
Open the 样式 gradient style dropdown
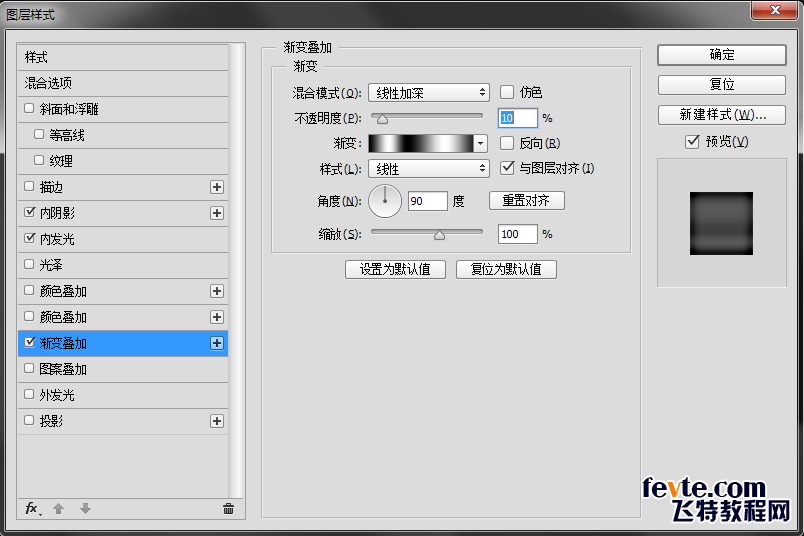[x=428, y=169]
